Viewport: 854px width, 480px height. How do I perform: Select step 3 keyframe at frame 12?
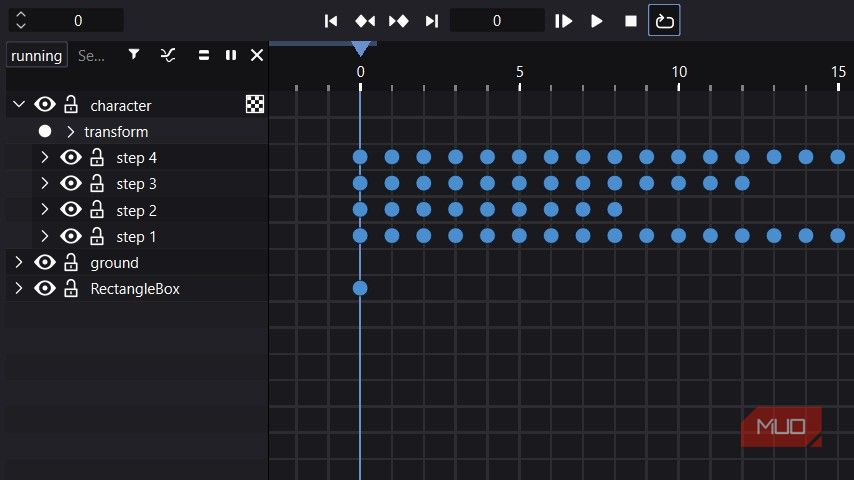742,183
